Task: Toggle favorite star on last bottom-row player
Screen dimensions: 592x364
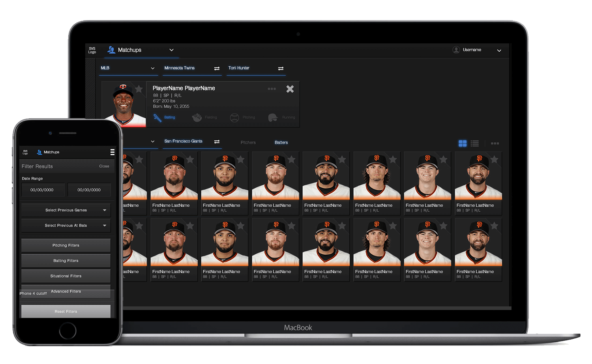Action: point(494,226)
